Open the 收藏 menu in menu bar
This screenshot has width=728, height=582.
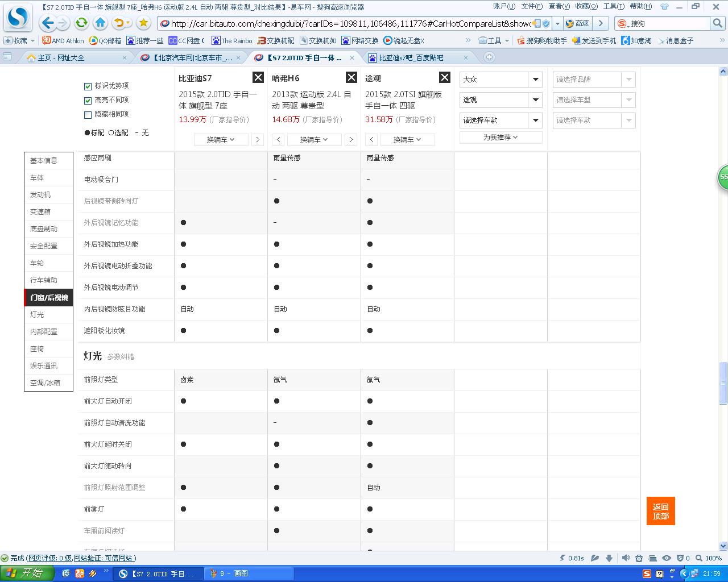coord(586,6)
